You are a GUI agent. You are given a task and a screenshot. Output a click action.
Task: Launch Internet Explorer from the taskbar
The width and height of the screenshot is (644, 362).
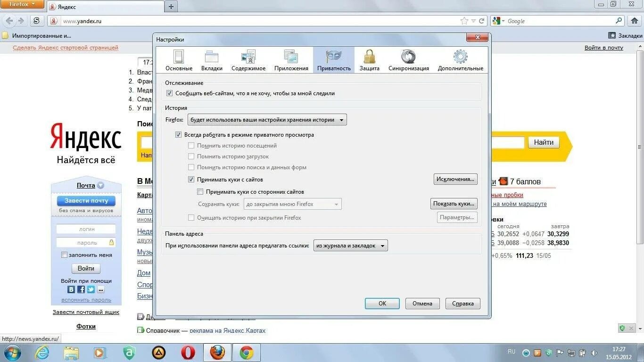(42, 353)
